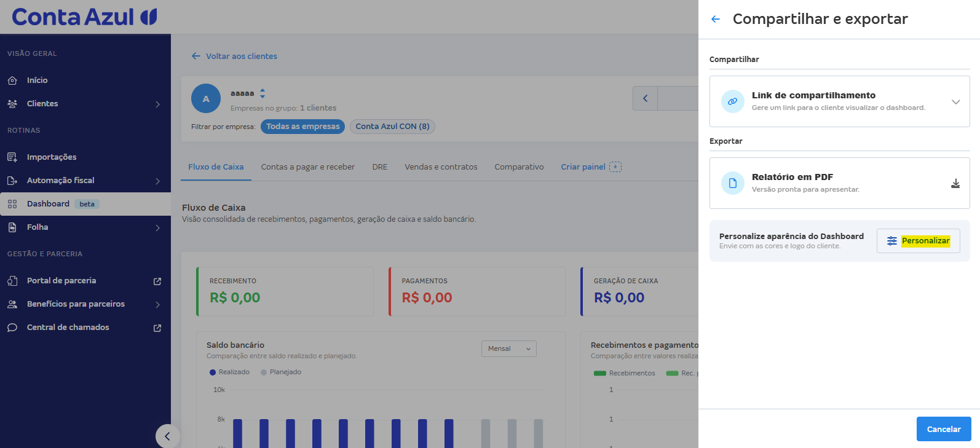Screen dimensions: 980x448
Task: Click the Início home icon
Action: tap(12, 81)
